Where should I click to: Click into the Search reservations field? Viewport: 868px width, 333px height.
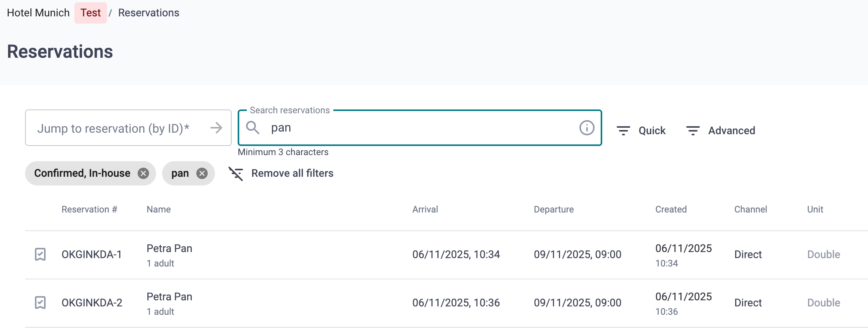[420, 128]
